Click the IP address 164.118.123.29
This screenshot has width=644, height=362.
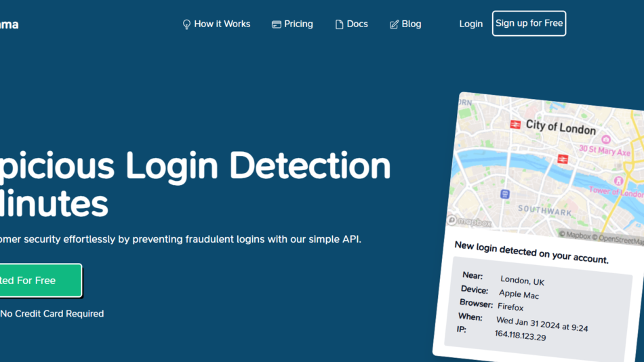[x=520, y=335]
